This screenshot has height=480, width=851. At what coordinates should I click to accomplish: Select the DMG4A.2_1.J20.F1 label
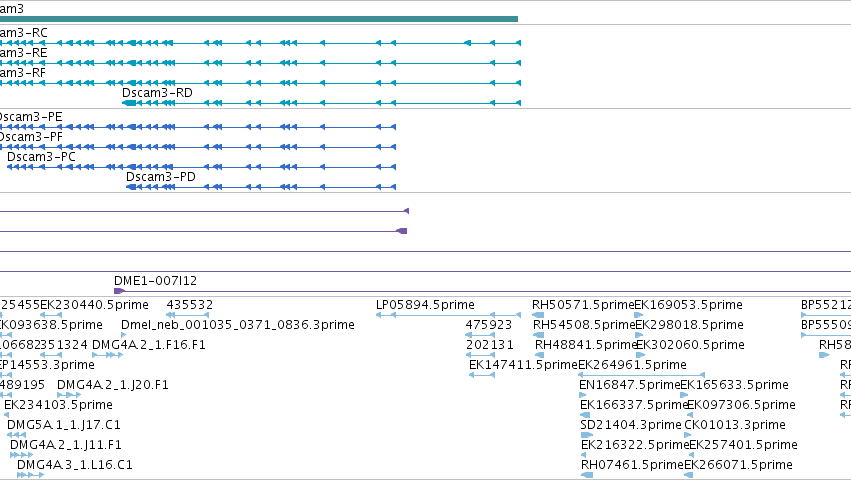[113, 385]
